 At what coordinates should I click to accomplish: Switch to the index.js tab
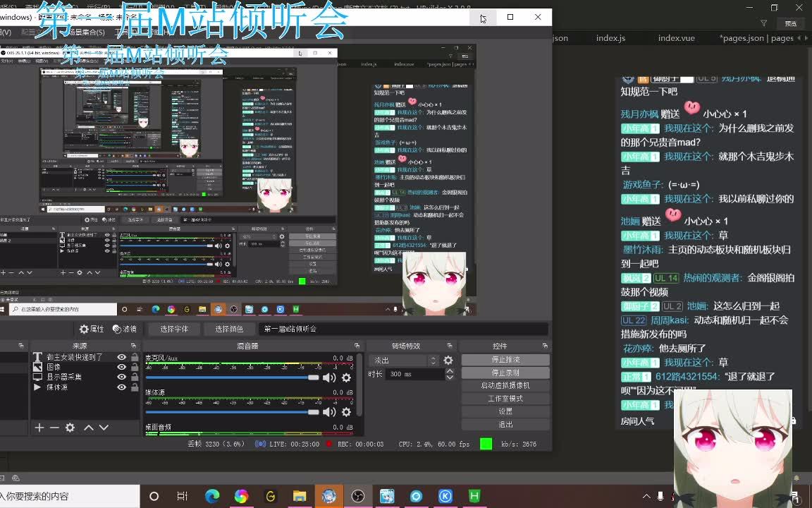coord(610,38)
